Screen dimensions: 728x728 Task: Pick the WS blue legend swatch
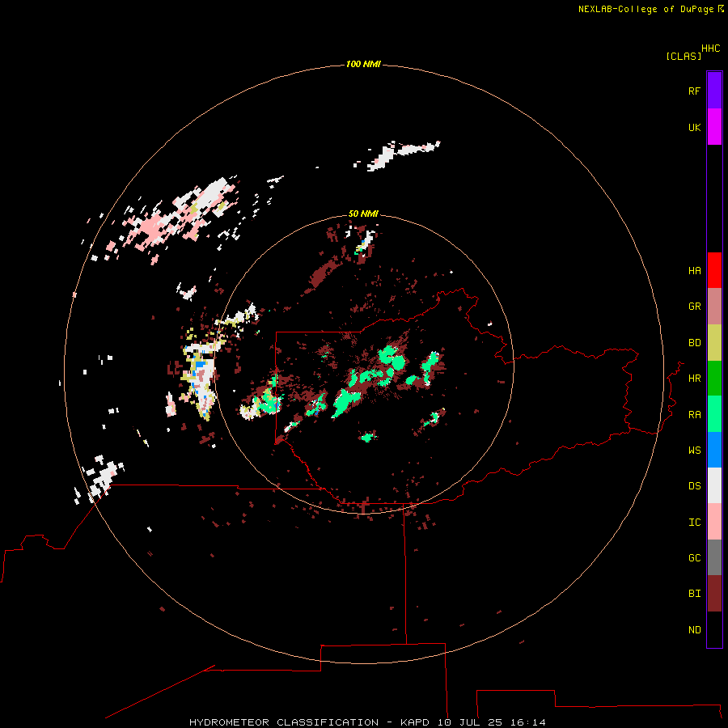(714, 450)
